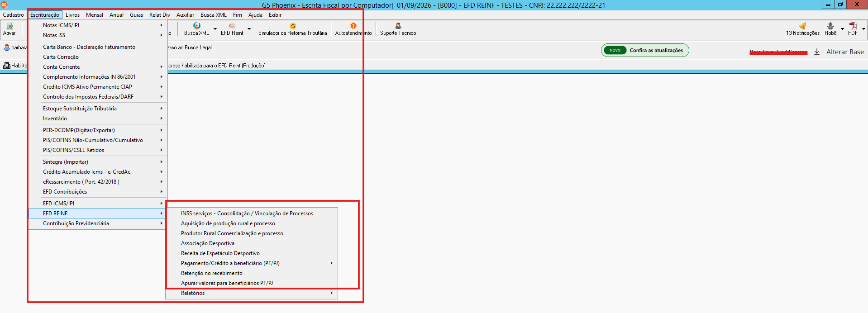
Task: Select Inventário menu entry
Action: [x=98, y=119]
